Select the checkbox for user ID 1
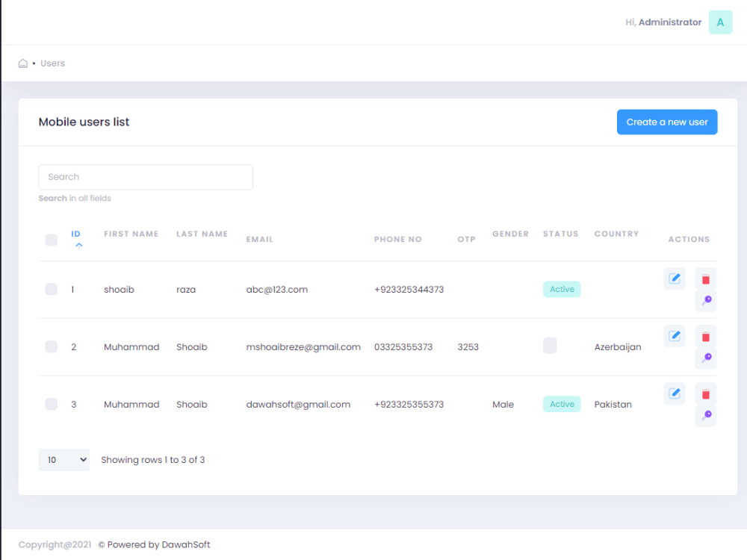747x560 pixels. point(51,289)
